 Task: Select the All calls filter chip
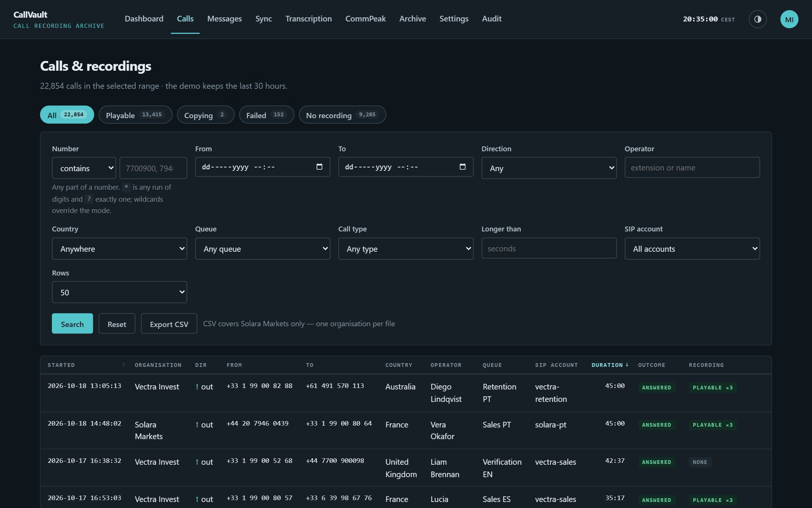click(x=67, y=115)
